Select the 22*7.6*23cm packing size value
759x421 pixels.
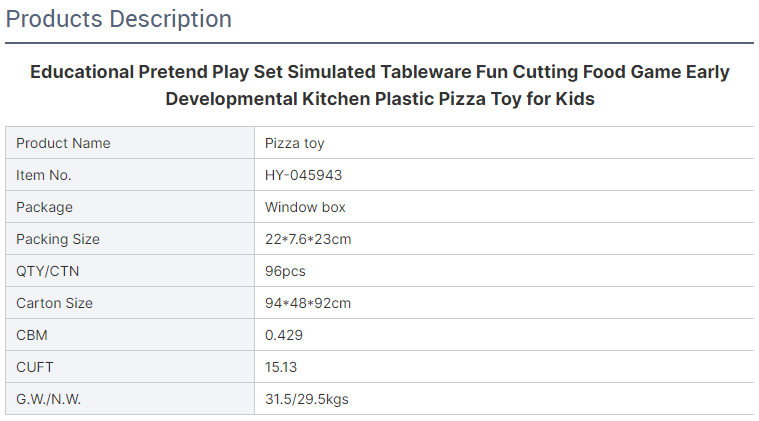[308, 239]
